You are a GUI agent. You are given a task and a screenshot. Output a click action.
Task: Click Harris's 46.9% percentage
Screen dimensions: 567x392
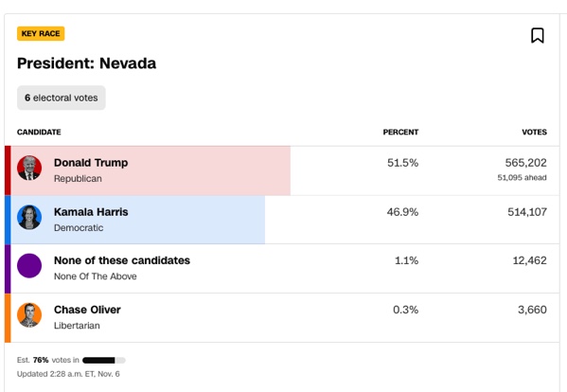point(402,212)
